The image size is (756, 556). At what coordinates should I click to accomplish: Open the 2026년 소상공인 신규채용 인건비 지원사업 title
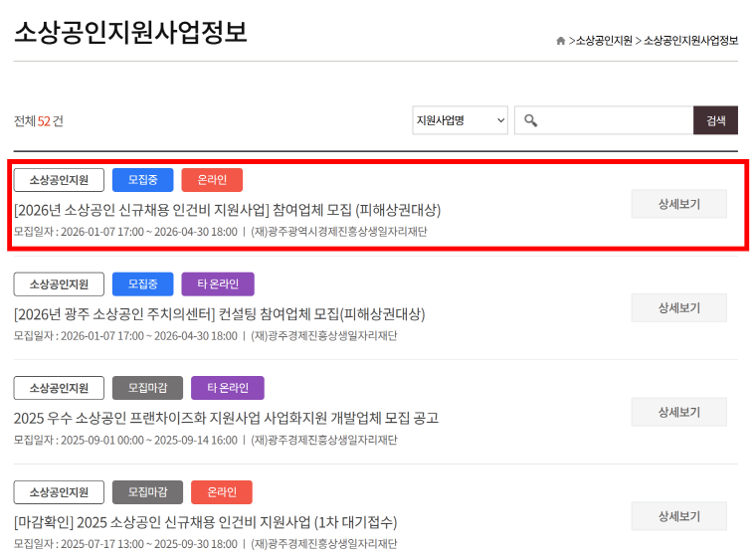click(x=227, y=210)
